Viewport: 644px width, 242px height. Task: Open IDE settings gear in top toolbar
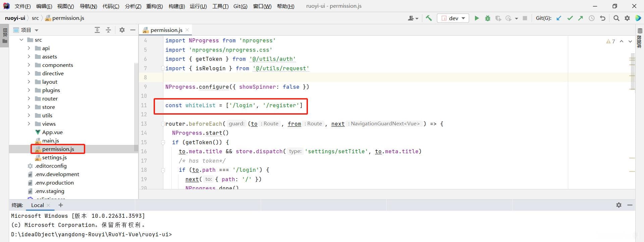627,18
